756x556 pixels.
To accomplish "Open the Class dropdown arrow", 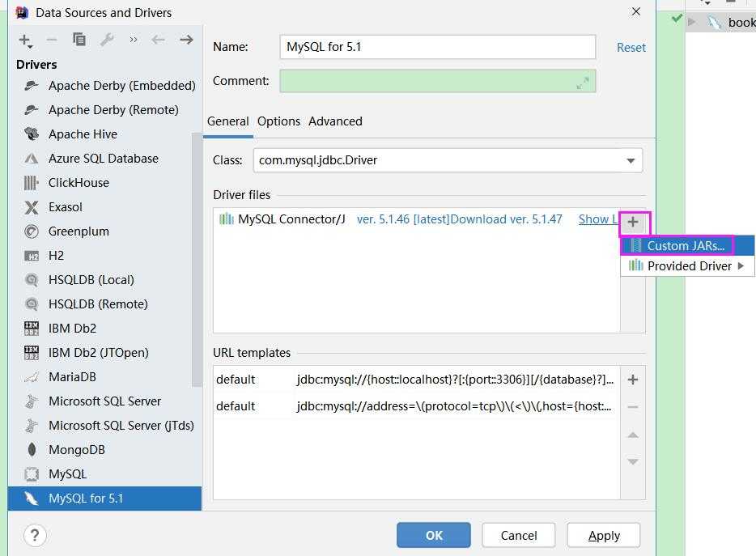I will [x=631, y=160].
